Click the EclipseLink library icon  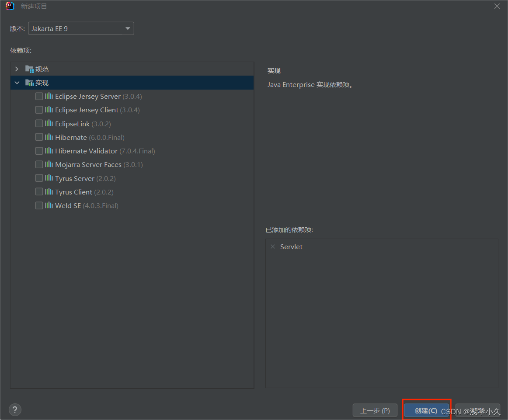tap(49, 123)
